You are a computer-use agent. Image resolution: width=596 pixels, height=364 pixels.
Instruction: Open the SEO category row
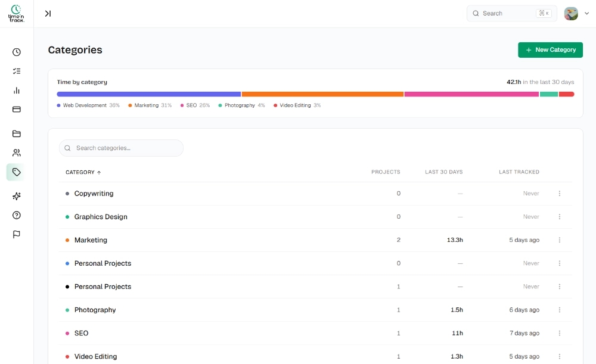315,333
